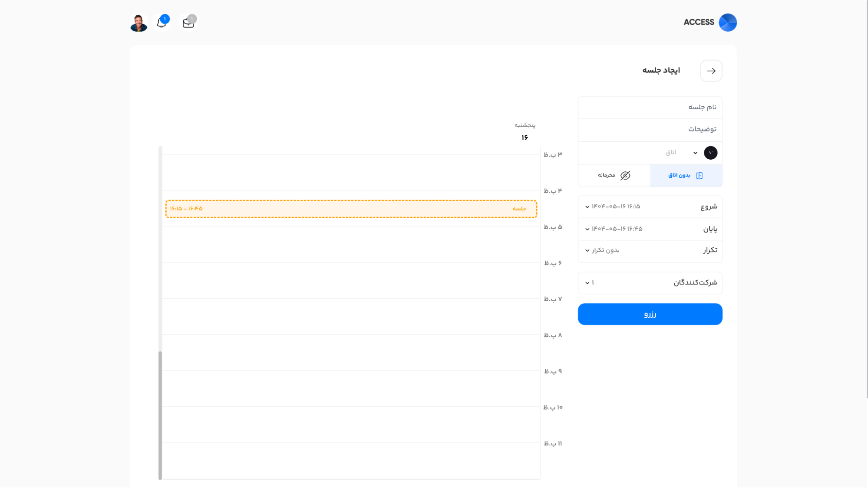Click the blue ACCESS logo
This screenshot has height=488, width=868.
point(727,23)
